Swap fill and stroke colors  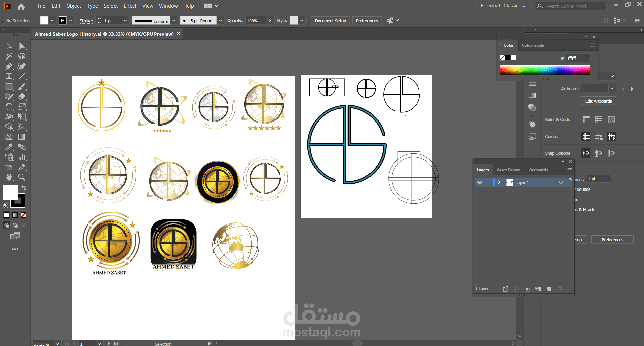coord(24,188)
